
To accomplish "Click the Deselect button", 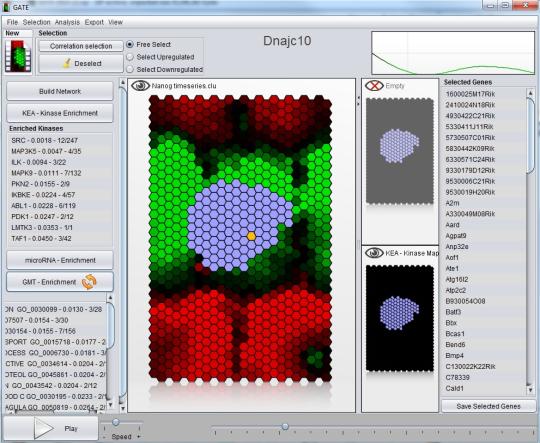I will click(x=81, y=63).
